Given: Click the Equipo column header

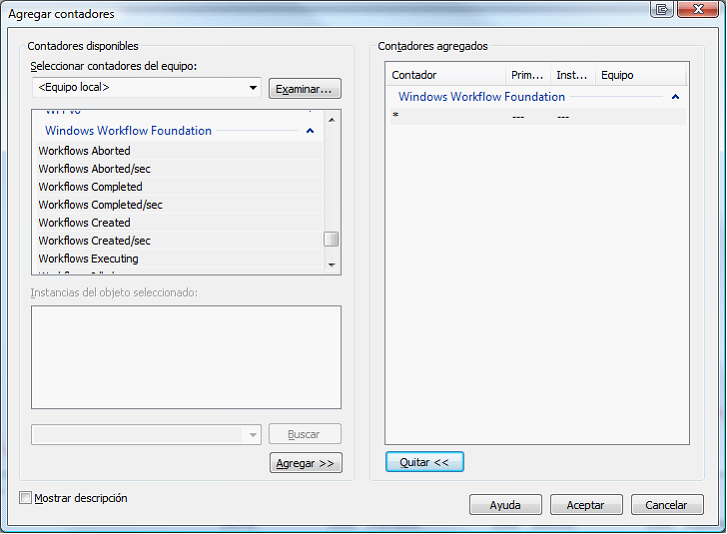Looking at the screenshot, I should [x=640, y=75].
